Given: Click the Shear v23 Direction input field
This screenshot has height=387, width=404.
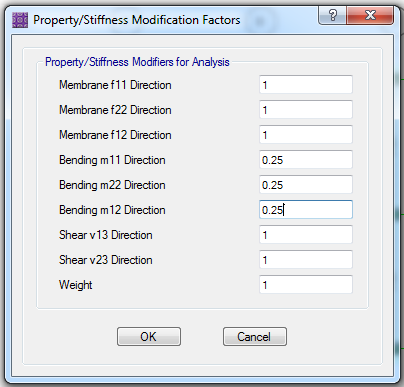Looking at the screenshot, I should pos(306,260).
